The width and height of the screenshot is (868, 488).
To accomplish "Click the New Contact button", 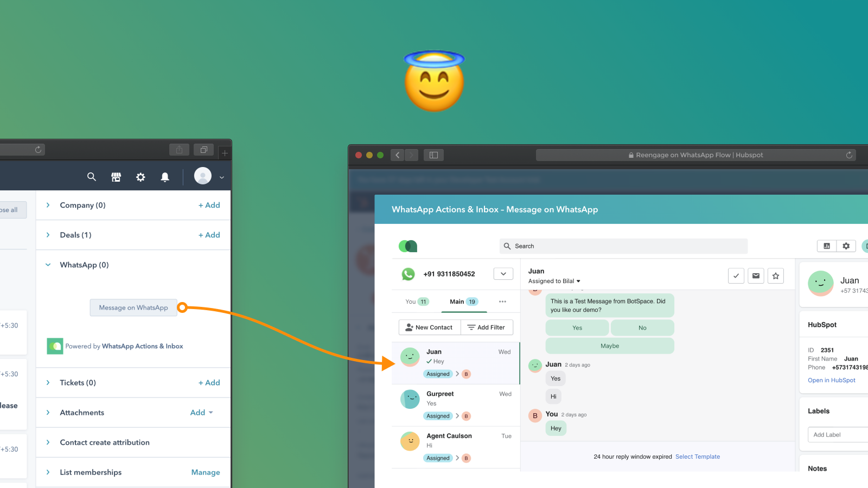I will [x=429, y=328].
